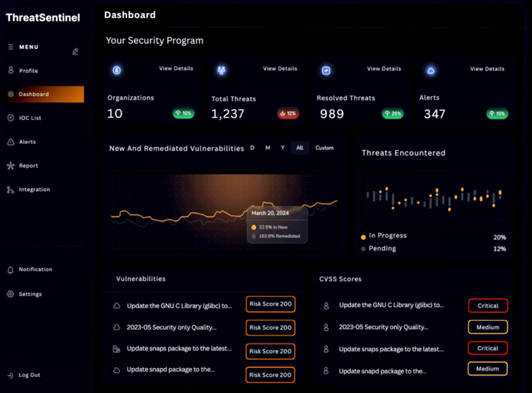Screen dimensions: 532x393
Task: Click the cloud icon beside the snapd update entry
Action: pos(116,369)
